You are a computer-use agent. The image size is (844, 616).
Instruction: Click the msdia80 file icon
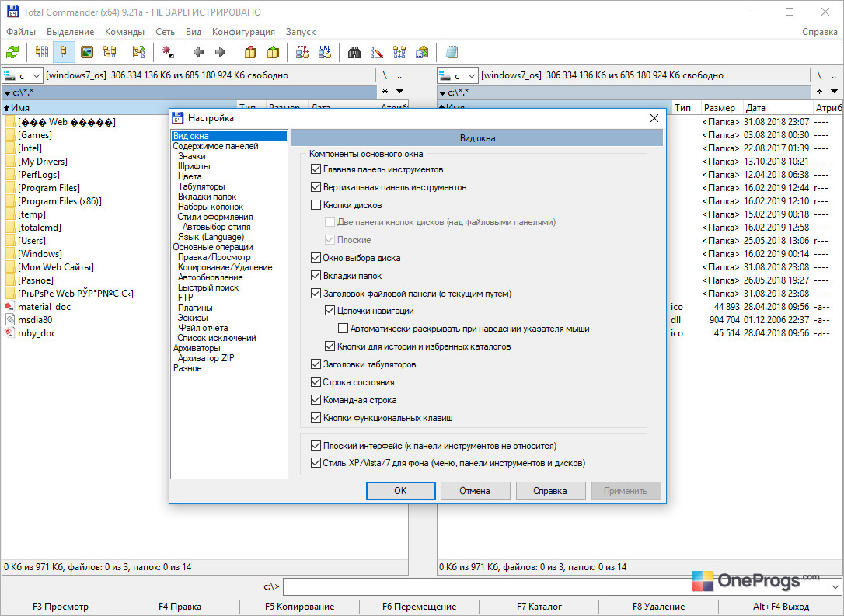pyautogui.click(x=9, y=319)
